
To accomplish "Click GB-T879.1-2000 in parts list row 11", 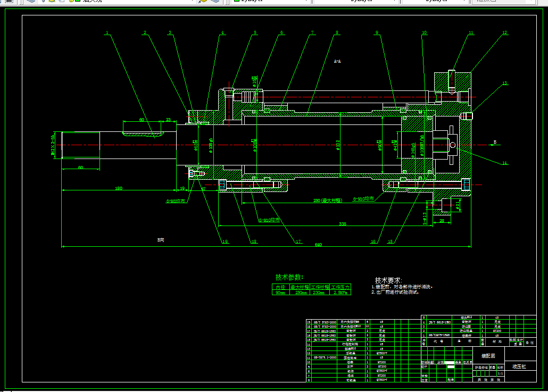I will pyautogui.click(x=325, y=357).
